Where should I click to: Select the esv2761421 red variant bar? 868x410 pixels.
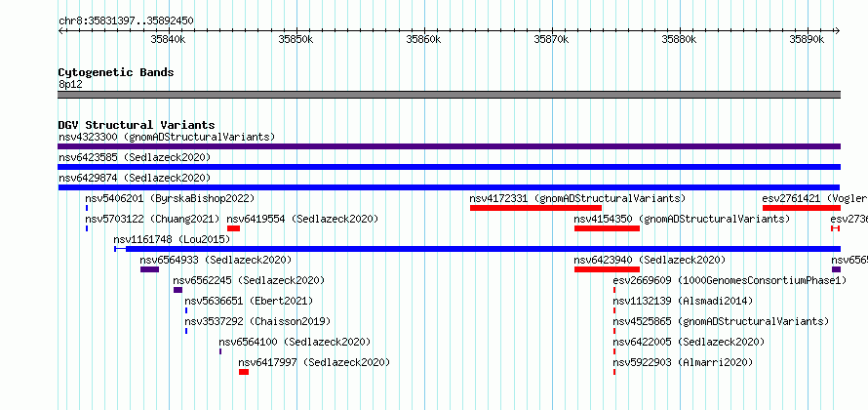point(802,208)
